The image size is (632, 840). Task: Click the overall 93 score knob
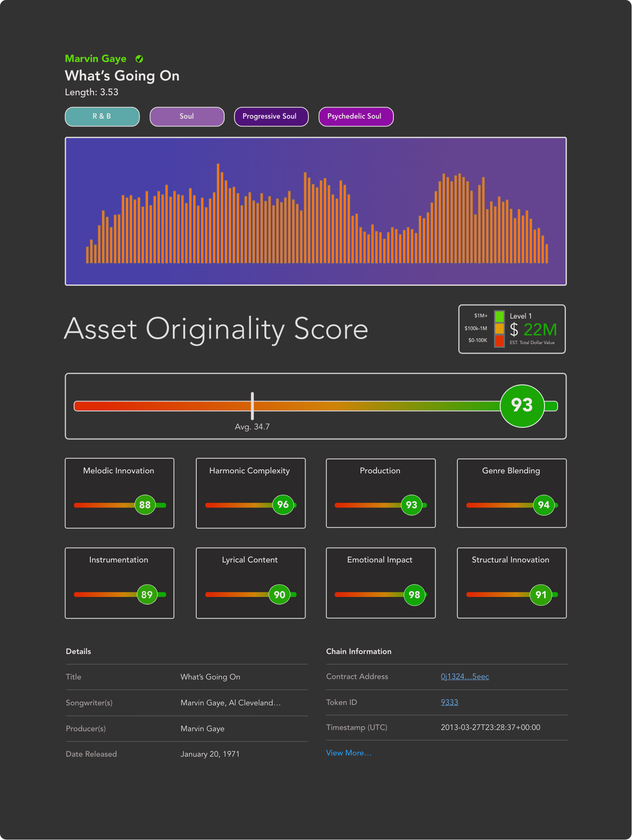click(522, 406)
